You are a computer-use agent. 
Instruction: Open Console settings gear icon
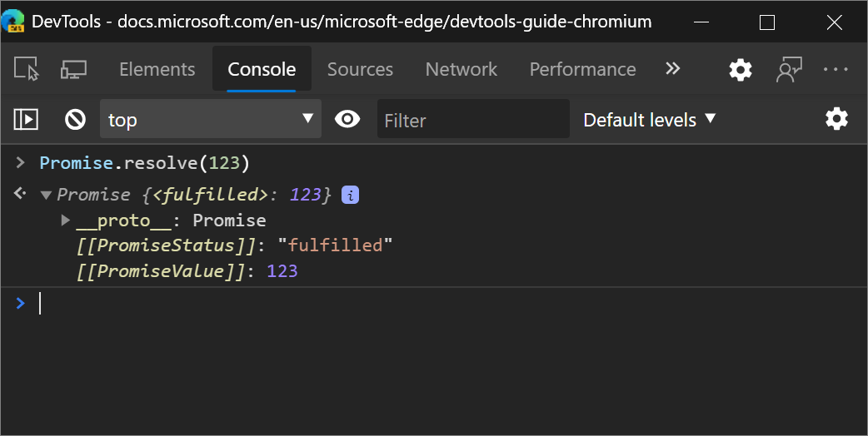click(836, 119)
